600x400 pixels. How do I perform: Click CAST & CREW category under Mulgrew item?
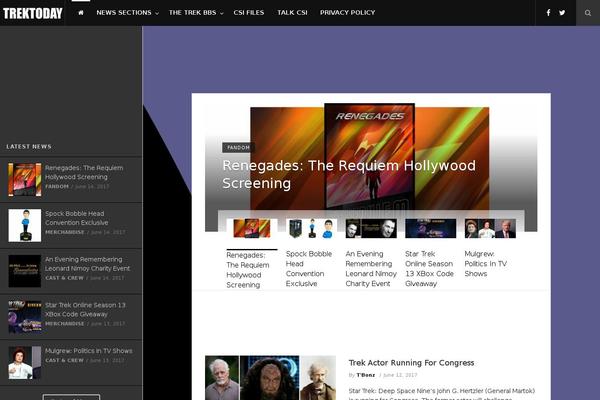(64, 360)
